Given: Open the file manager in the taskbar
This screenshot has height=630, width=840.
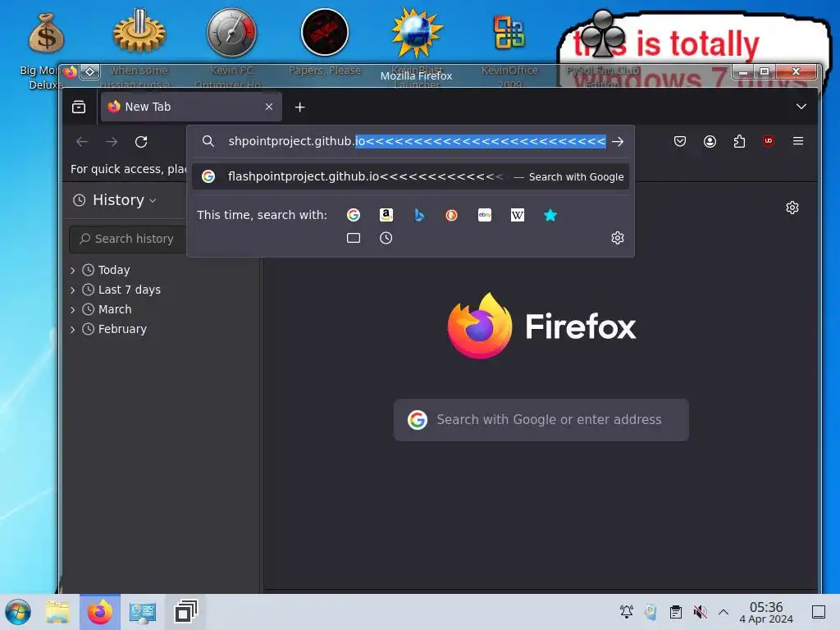Looking at the screenshot, I should coord(58,612).
